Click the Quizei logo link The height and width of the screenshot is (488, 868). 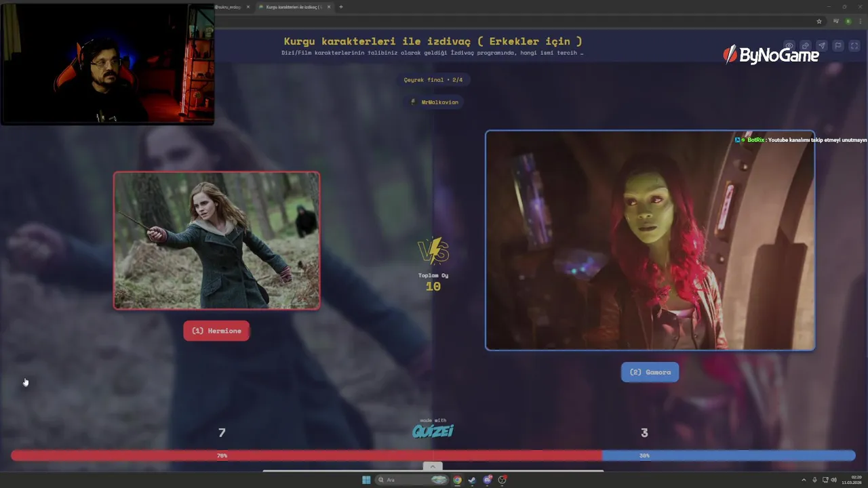(433, 430)
